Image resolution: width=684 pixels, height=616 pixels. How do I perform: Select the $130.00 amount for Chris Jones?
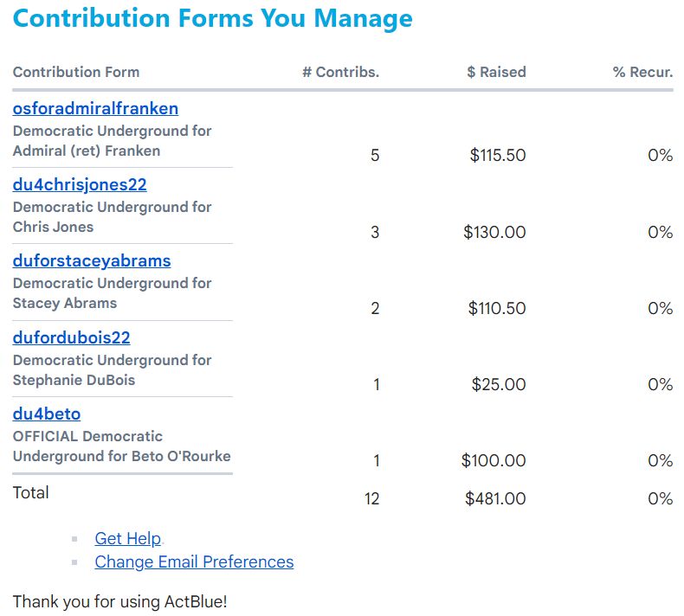coord(494,232)
